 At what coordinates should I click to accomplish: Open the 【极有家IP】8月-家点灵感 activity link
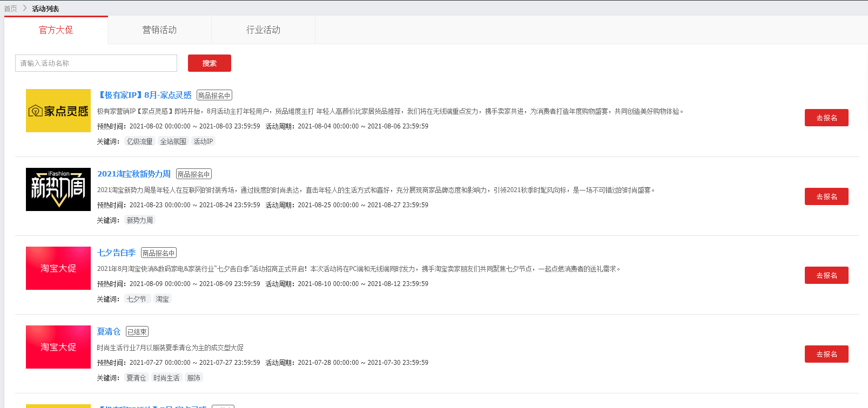(144, 95)
